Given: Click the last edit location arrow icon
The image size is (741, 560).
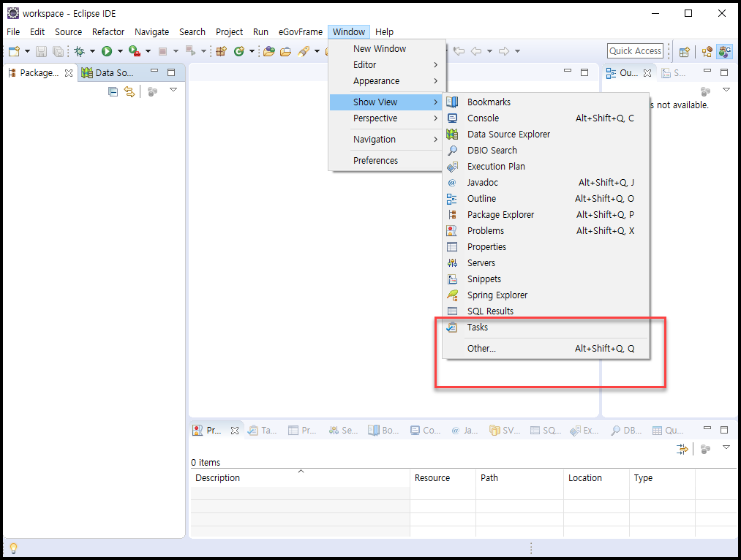Looking at the screenshot, I should click(459, 51).
